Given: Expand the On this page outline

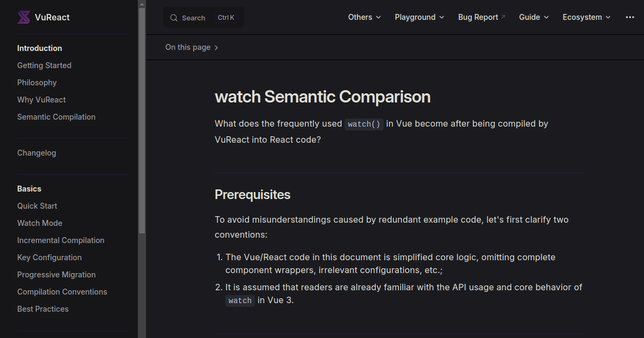Looking at the screenshot, I should (192, 47).
